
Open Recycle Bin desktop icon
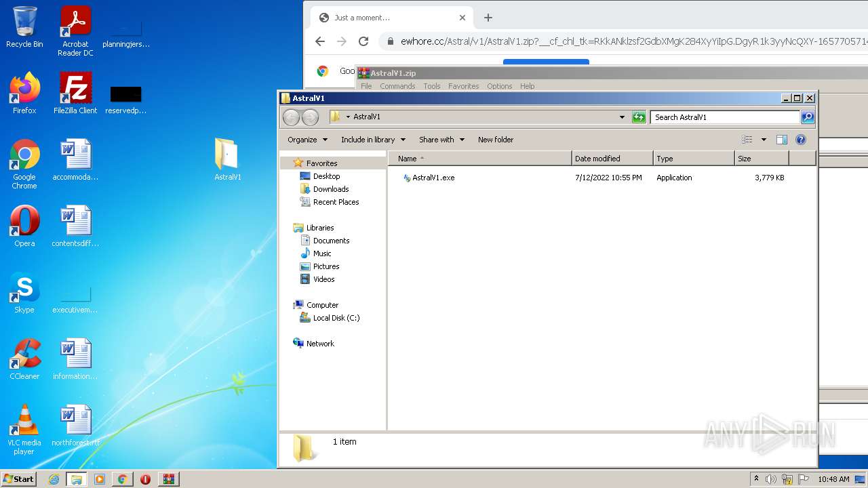(24, 27)
